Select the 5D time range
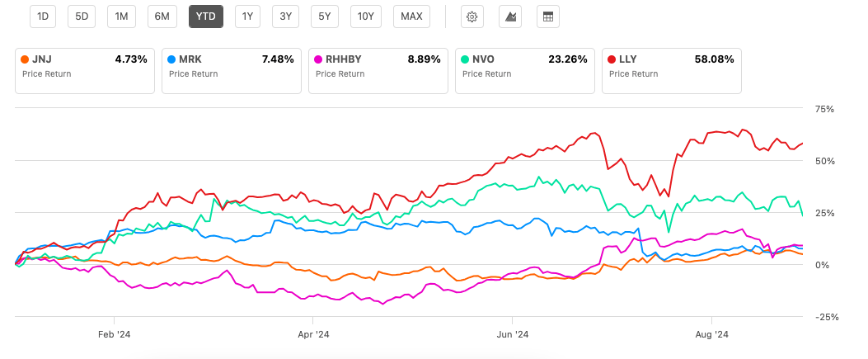This screenshot has width=868, height=359. tap(82, 17)
